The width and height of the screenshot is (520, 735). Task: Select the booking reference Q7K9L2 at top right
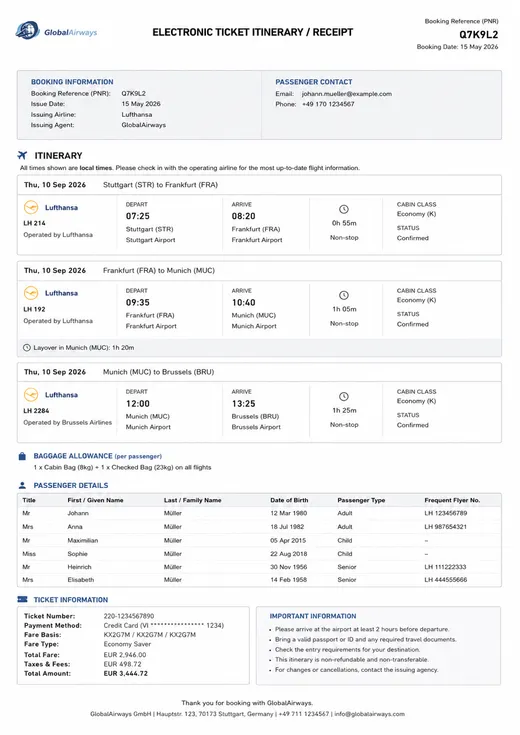click(478, 35)
